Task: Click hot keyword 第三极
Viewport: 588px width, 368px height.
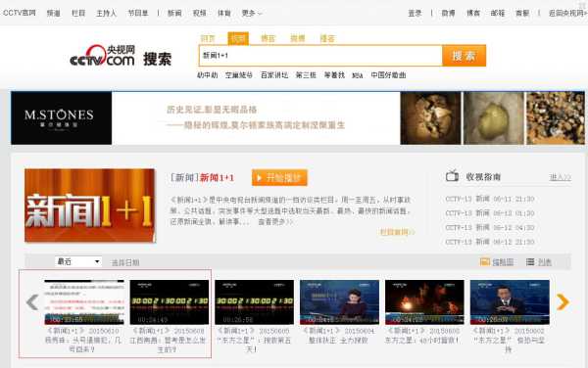Action: point(306,75)
